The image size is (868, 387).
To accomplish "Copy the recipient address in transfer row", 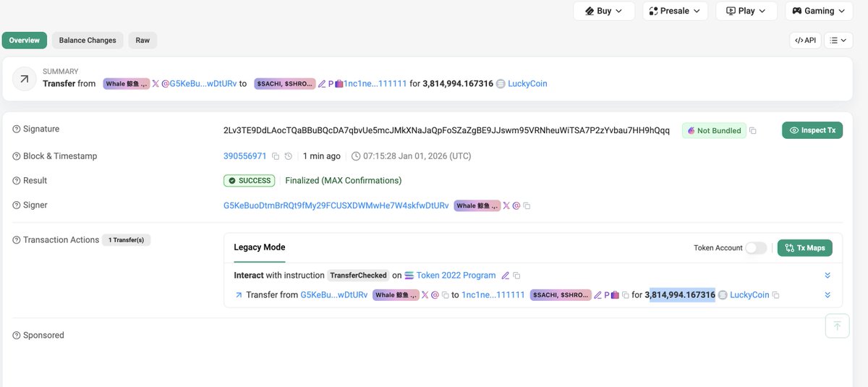I will pos(625,295).
